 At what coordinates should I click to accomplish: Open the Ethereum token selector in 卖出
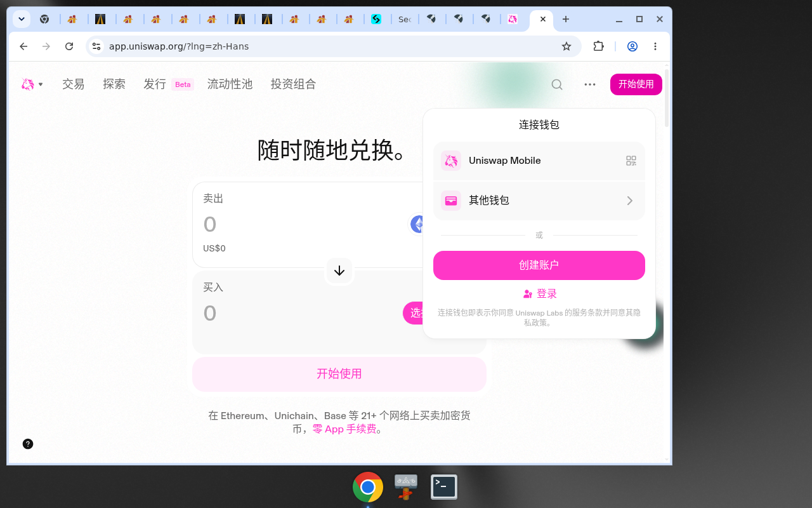pos(416,224)
